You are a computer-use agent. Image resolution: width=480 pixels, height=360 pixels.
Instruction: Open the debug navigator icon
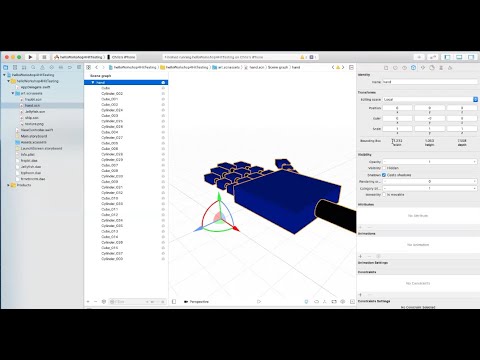(x=61, y=67)
